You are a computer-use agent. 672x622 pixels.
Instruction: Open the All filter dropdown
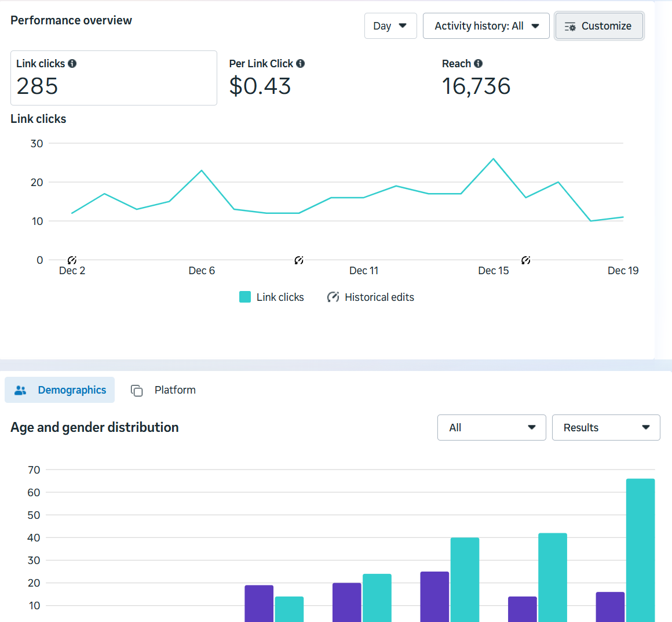(491, 427)
